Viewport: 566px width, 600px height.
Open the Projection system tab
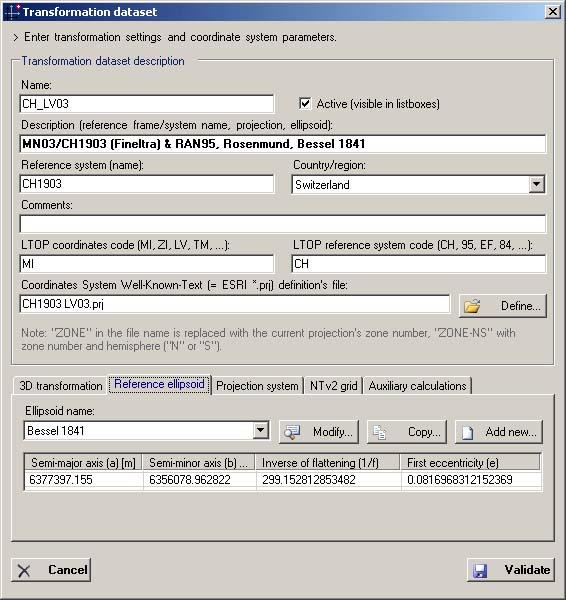(x=257, y=386)
